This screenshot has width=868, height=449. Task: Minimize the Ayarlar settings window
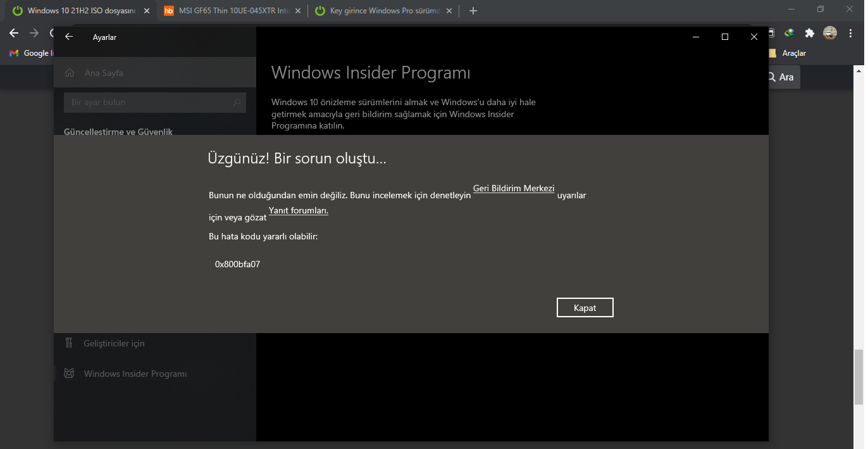pos(696,37)
